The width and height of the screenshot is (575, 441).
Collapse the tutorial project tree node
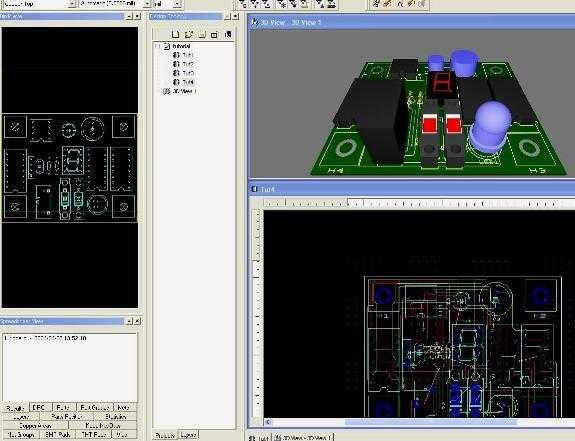[x=157, y=46]
